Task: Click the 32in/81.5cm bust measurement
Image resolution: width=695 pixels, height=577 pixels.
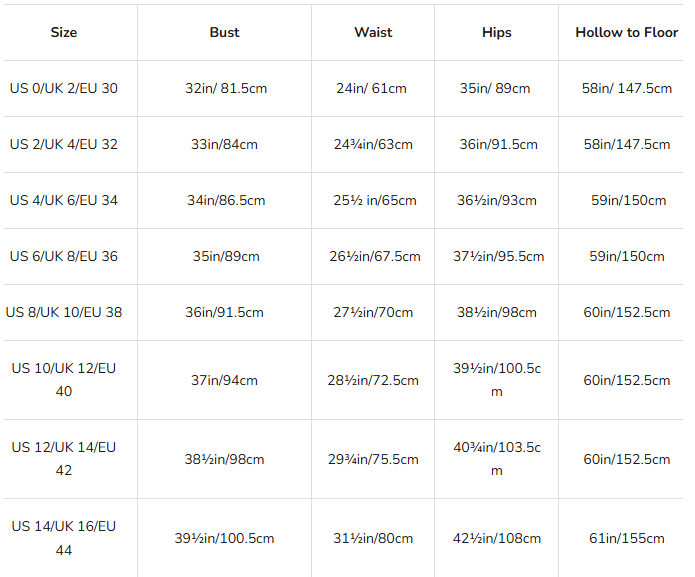Action: click(224, 88)
